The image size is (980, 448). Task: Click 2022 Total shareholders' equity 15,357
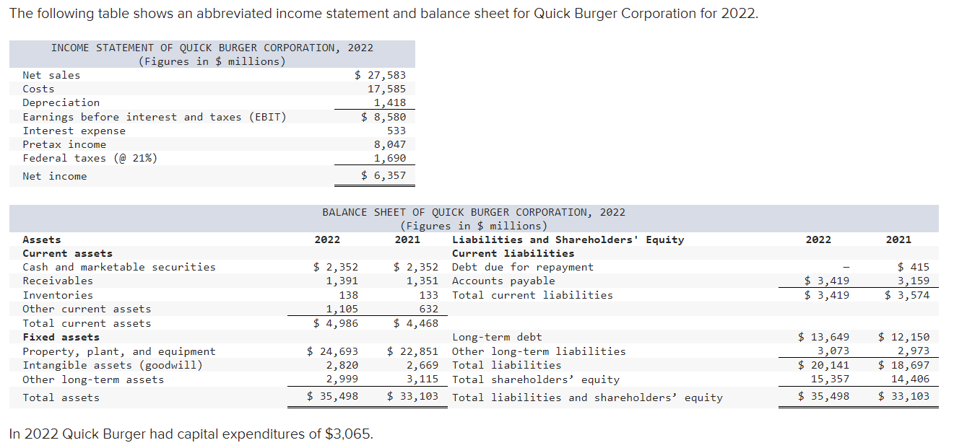coord(831,379)
